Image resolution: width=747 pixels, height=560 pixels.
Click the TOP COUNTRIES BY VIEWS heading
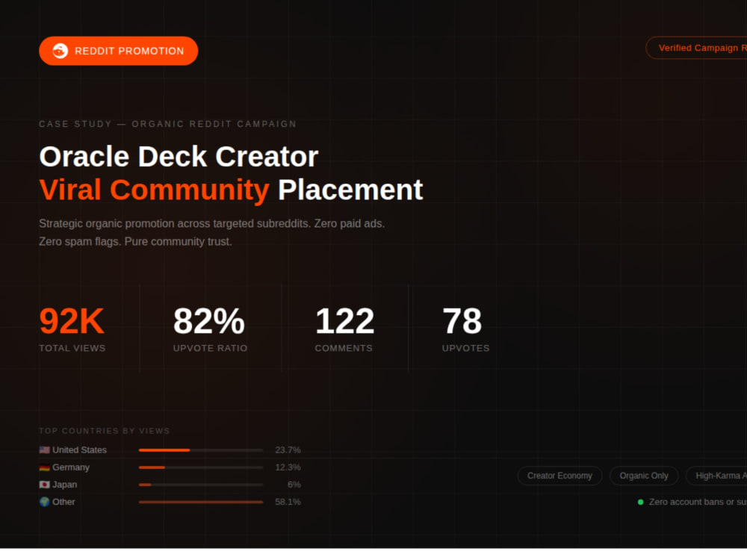105,431
